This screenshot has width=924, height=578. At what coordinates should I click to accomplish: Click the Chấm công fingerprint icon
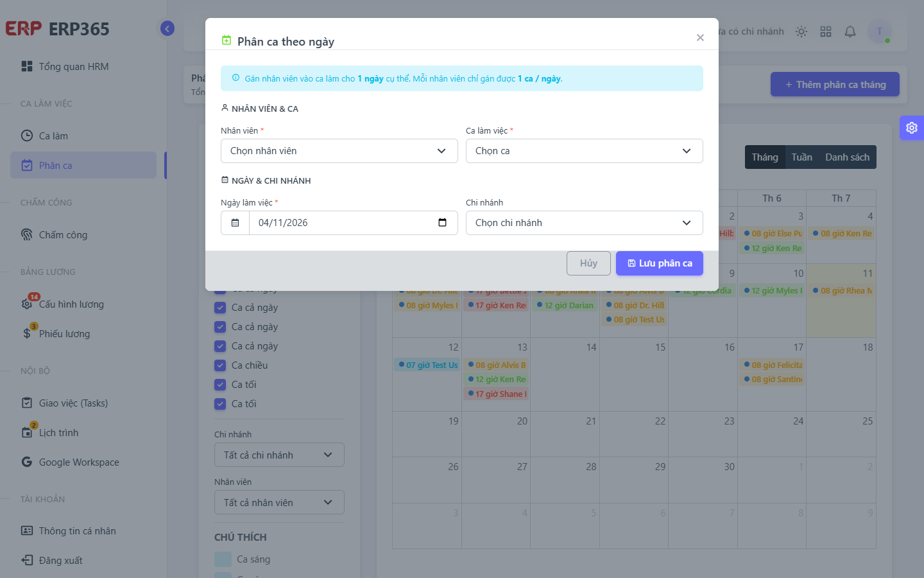(x=27, y=234)
